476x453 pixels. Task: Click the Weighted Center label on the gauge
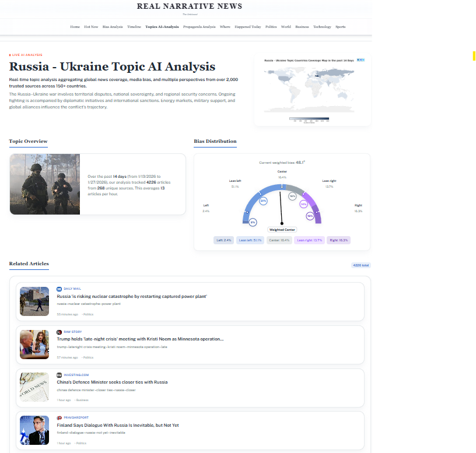pyautogui.click(x=282, y=230)
